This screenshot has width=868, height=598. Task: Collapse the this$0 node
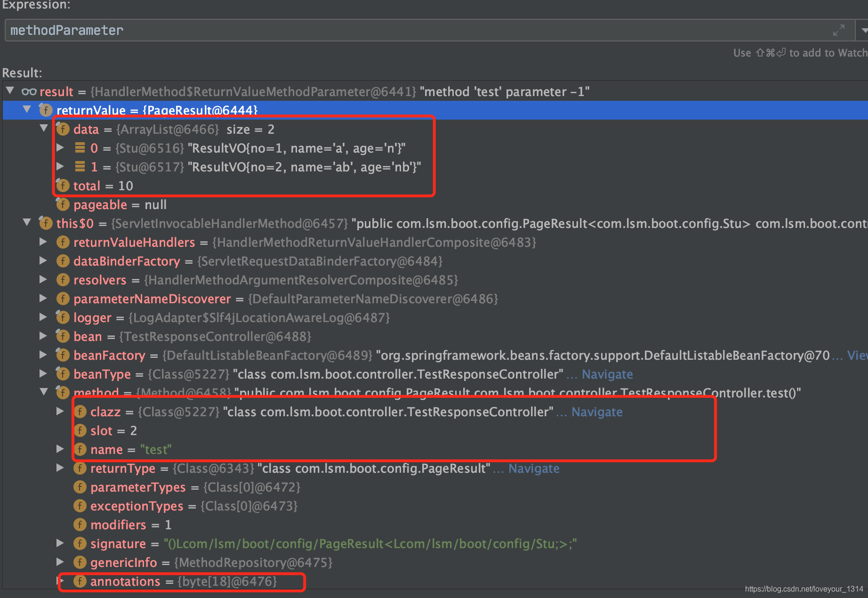point(27,222)
